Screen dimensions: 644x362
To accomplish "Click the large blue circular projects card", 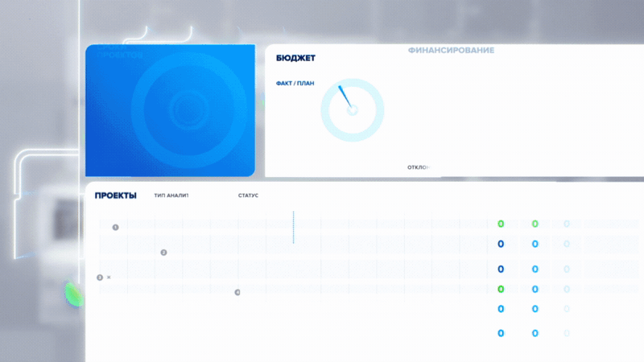I will click(x=170, y=110).
